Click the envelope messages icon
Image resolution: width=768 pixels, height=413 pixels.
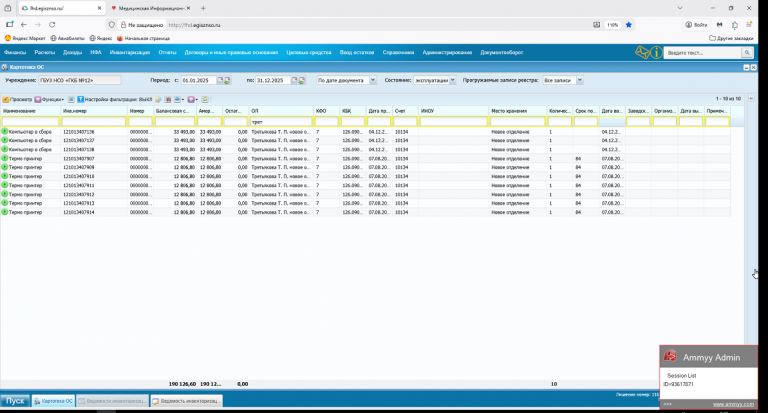(x=641, y=51)
